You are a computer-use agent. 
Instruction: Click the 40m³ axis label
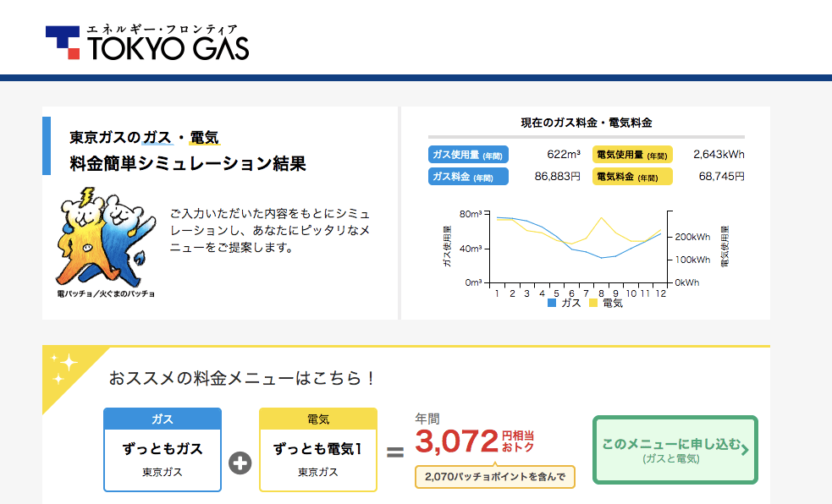point(471,249)
